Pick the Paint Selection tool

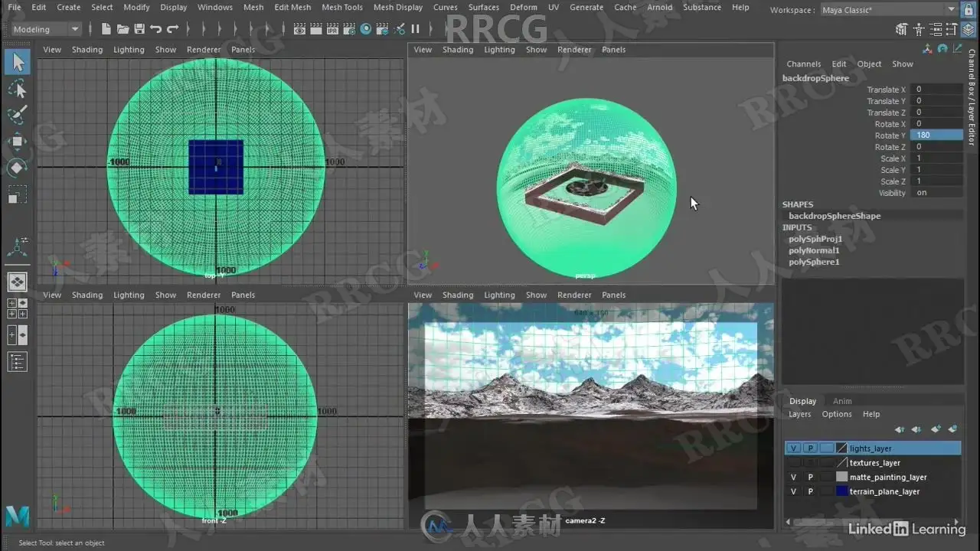click(x=18, y=116)
